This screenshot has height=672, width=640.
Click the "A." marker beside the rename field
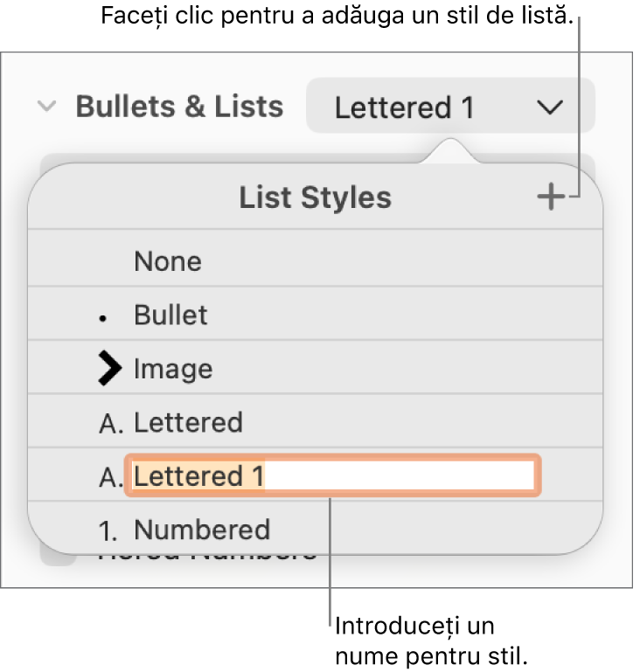(110, 478)
